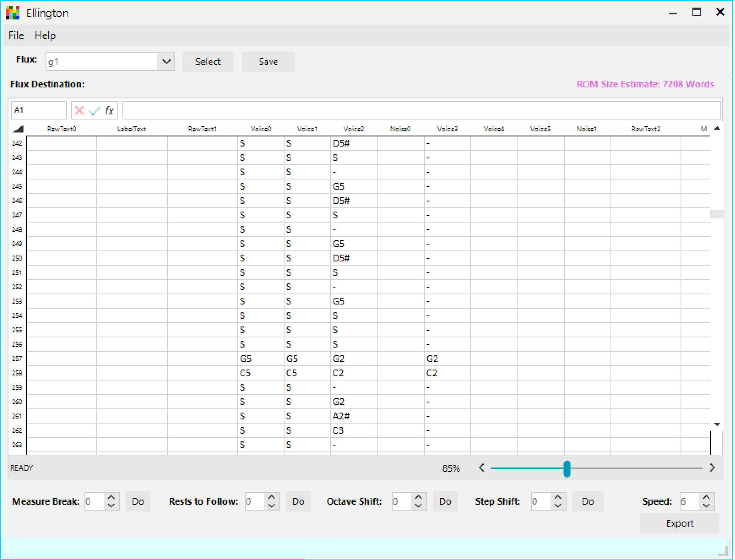Increase the Speed value
735x560 pixels.
[706, 497]
